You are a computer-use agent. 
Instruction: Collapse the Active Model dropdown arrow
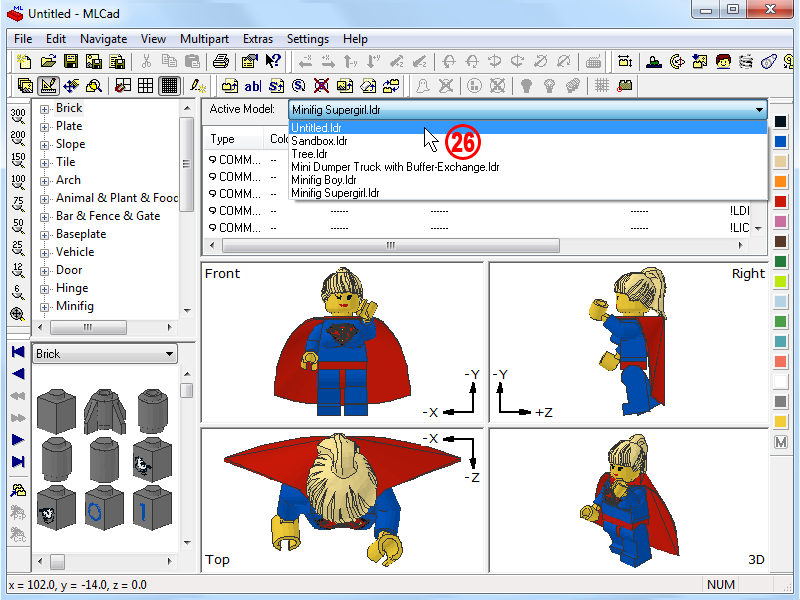pyautogui.click(x=759, y=110)
